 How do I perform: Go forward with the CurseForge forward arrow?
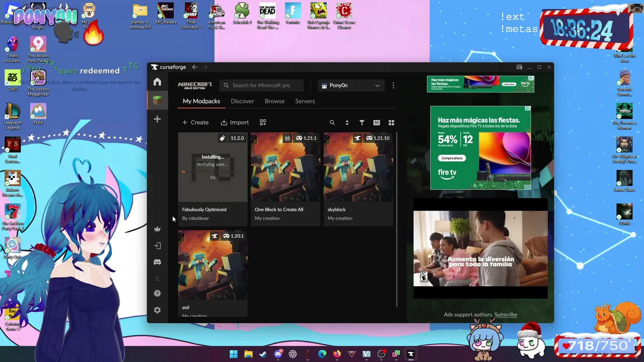(x=205, y=67)
